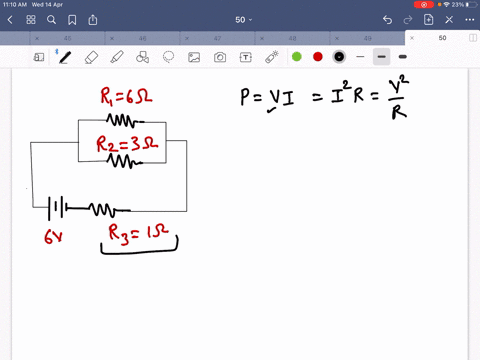Tap the battery status indicator

[x=472, y=5]
